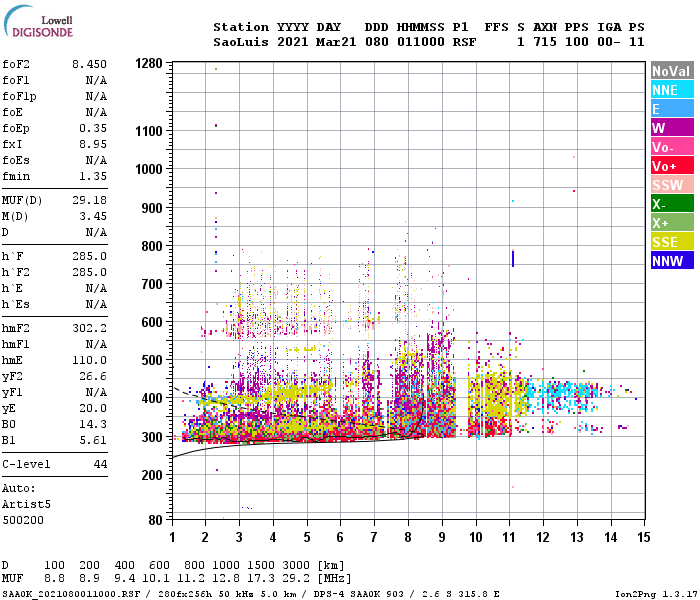The width and height of the screenshot is (700, 600).
Task: Select the light green X+ legend swatch
Action: click(x=672, y=223)
